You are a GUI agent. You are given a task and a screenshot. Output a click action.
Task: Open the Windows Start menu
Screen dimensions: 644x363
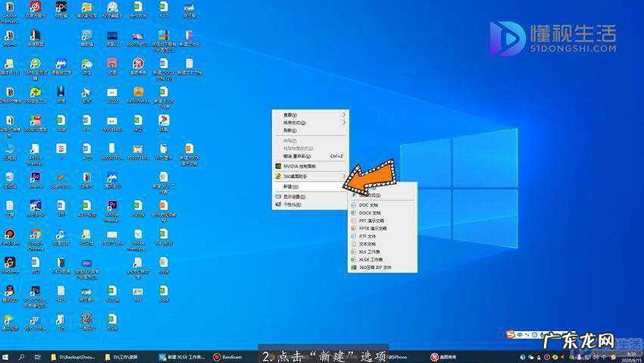pos(6,356)
